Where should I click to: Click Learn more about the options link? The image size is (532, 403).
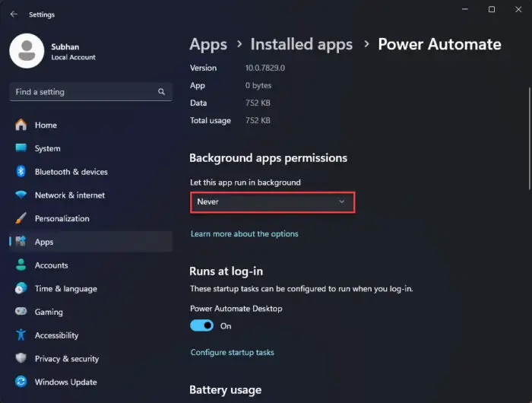click(x=244, y=233)
